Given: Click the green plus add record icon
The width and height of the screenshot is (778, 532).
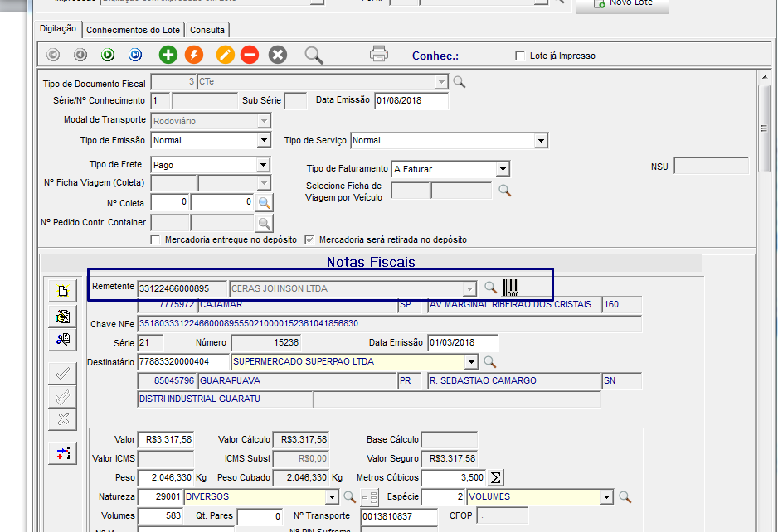Looking at the screenshot, I should pyautogui.click(x=168, y=56).
